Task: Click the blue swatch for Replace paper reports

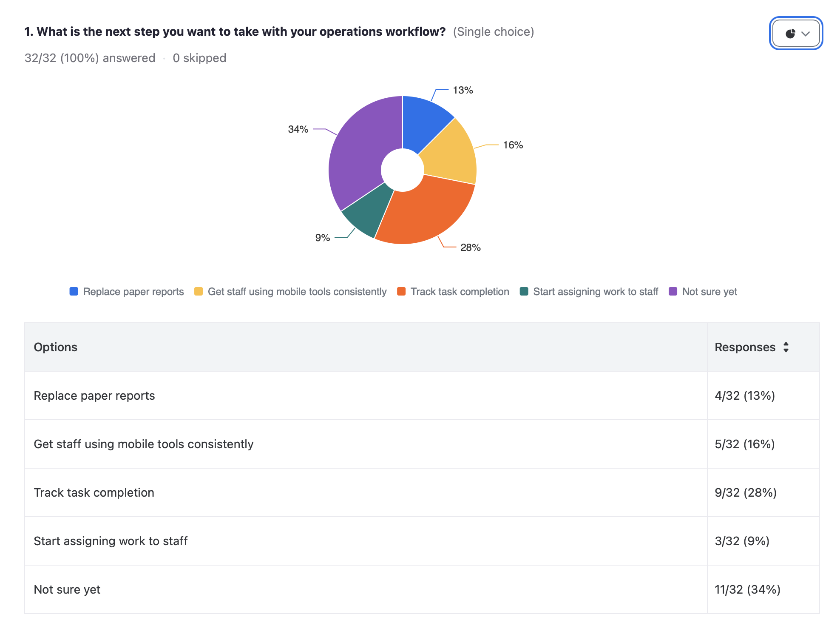Action: pos(74,292)
